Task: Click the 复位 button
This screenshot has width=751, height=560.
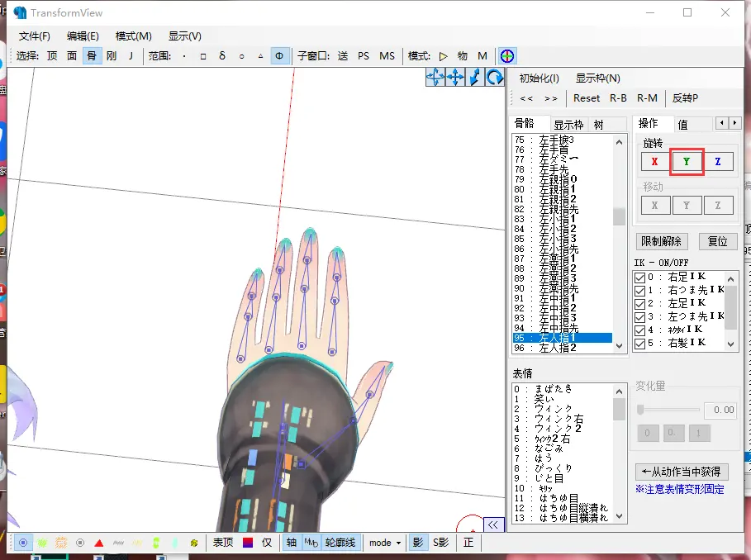Action: [x=717, y=241]
